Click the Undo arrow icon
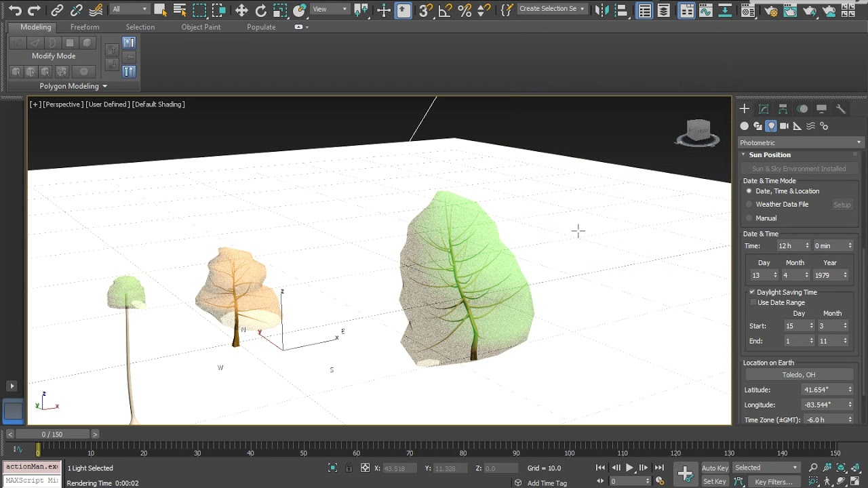 (x=15, y=9)
